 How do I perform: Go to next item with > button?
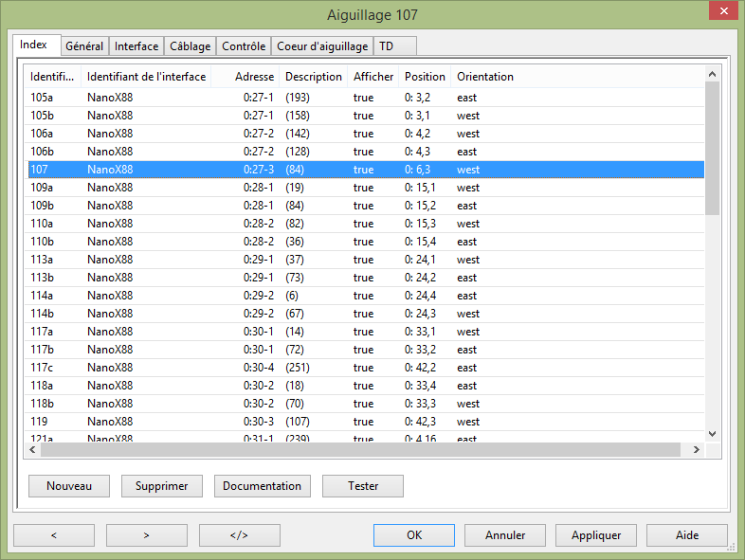click(x=146, y=535)
